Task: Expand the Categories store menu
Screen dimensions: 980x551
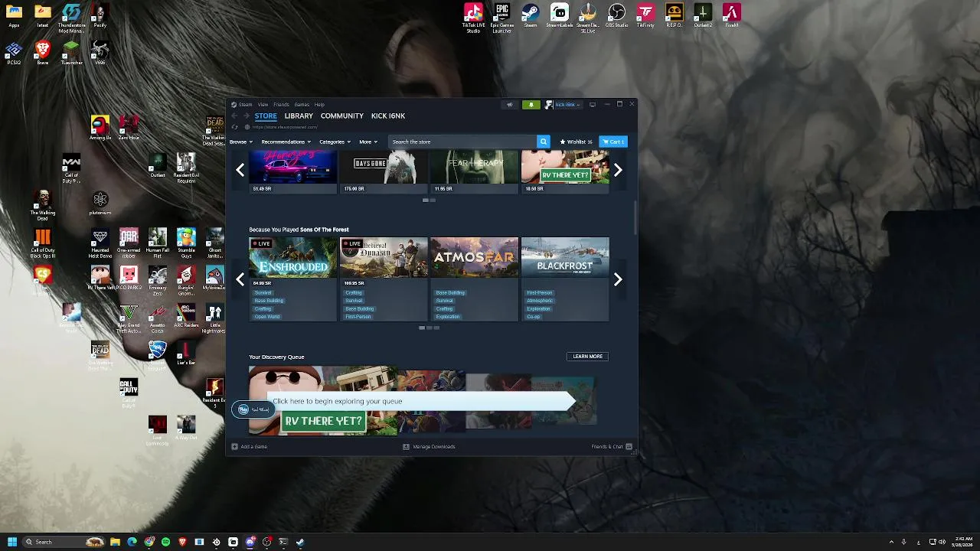Action: (x=335, y=142)
